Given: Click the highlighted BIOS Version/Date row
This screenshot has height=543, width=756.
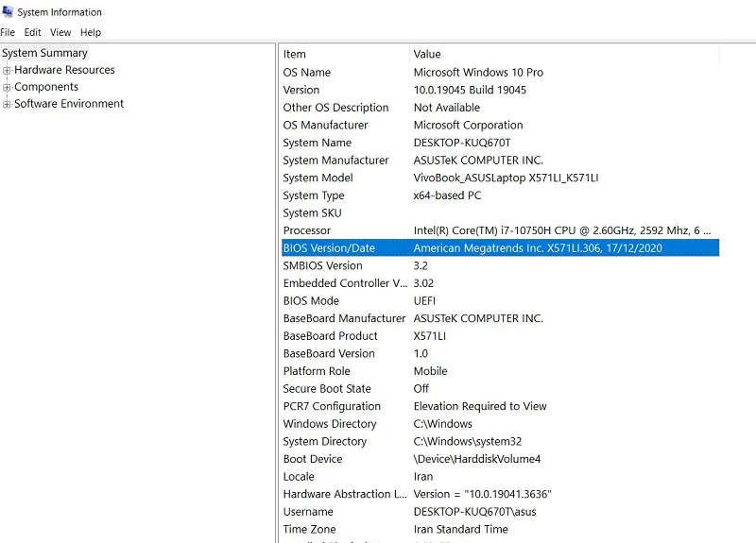Looking at the screenshot, I should [x=500, y=248].
